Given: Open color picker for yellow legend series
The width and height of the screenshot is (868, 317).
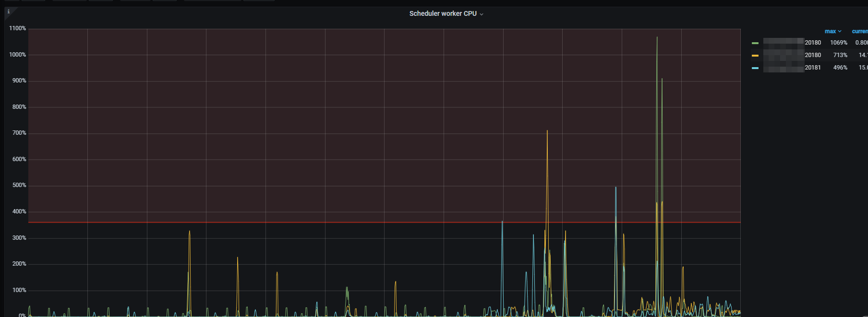Looking at the screenshot, I should 755,56.
